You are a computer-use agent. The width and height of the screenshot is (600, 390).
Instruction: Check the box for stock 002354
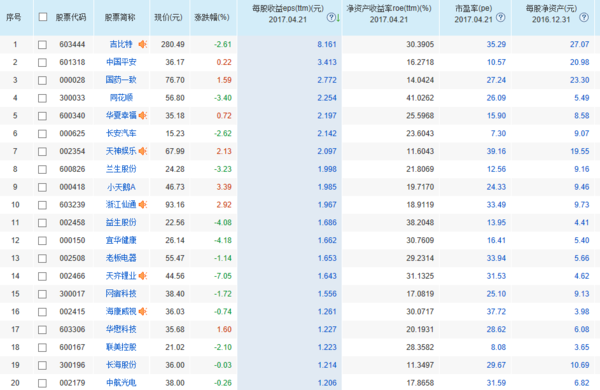click(42, 152)
